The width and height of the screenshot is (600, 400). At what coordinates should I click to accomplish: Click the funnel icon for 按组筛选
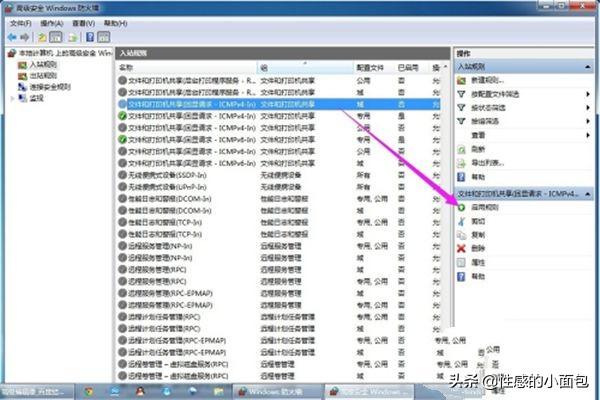[x=461, y=121]
